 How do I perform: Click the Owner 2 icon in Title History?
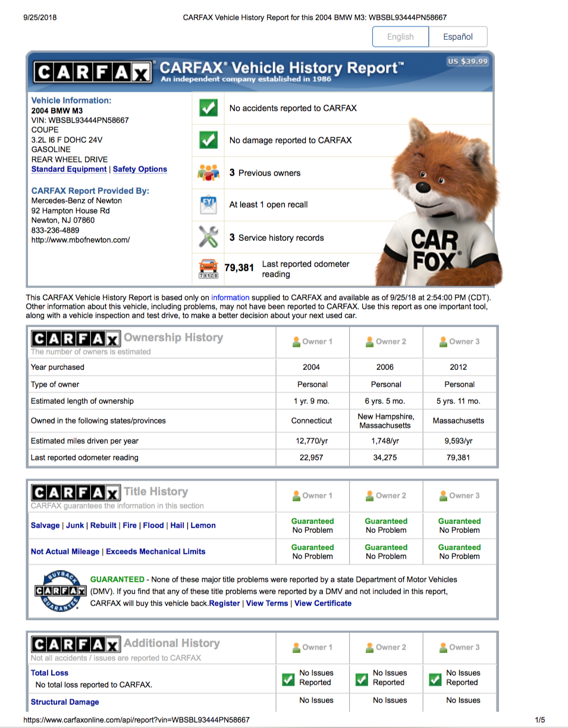[x=371, y=495]
